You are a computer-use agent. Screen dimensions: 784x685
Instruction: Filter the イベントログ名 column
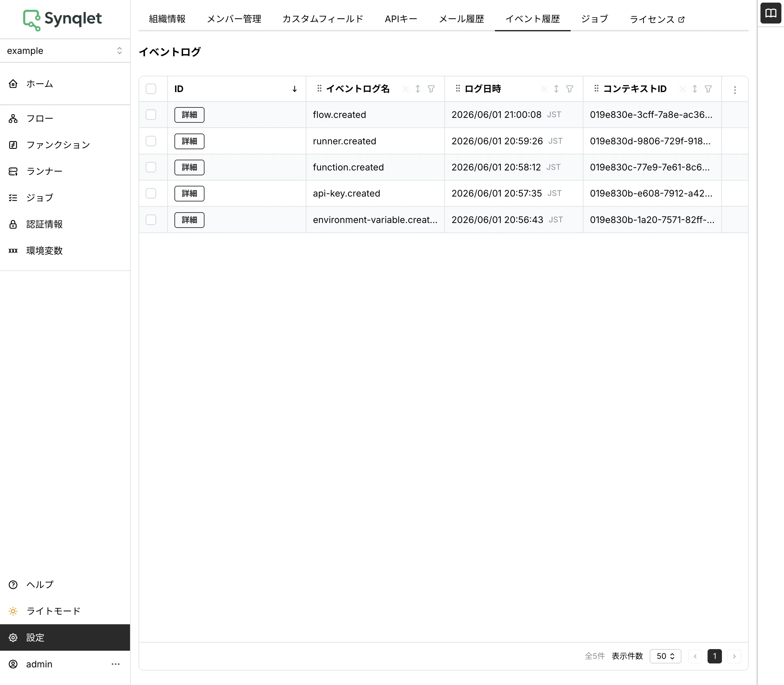coord(431,89)
